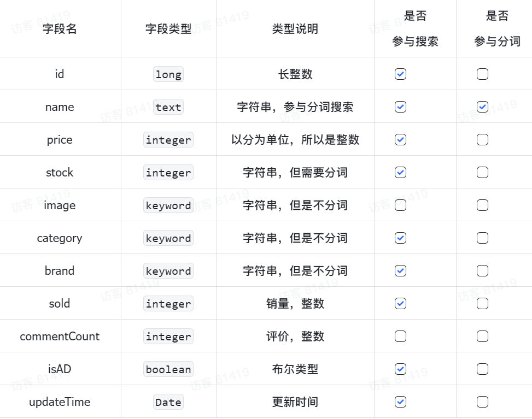
Task: Enable search checkbox for commentCount field
Action: point(400,337)
